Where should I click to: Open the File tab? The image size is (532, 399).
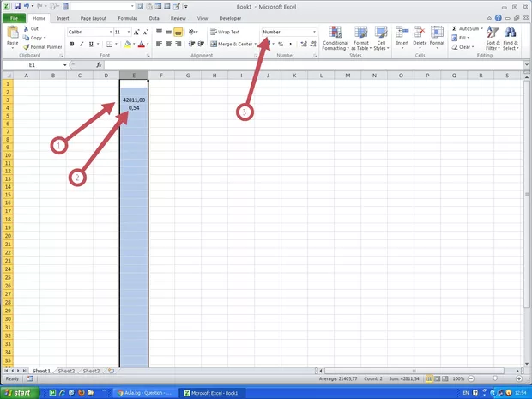click(x=14, y=18)
